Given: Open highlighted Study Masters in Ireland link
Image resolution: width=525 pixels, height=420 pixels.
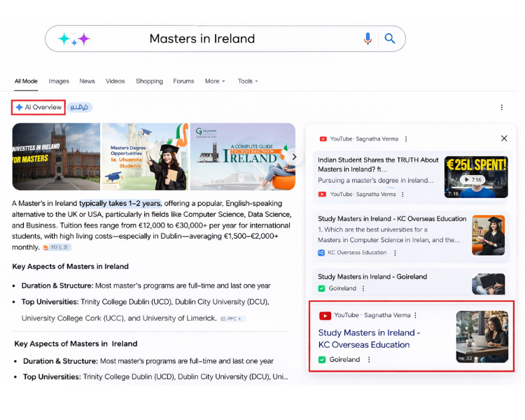Looking at the screenshot, I should [369, 339].
